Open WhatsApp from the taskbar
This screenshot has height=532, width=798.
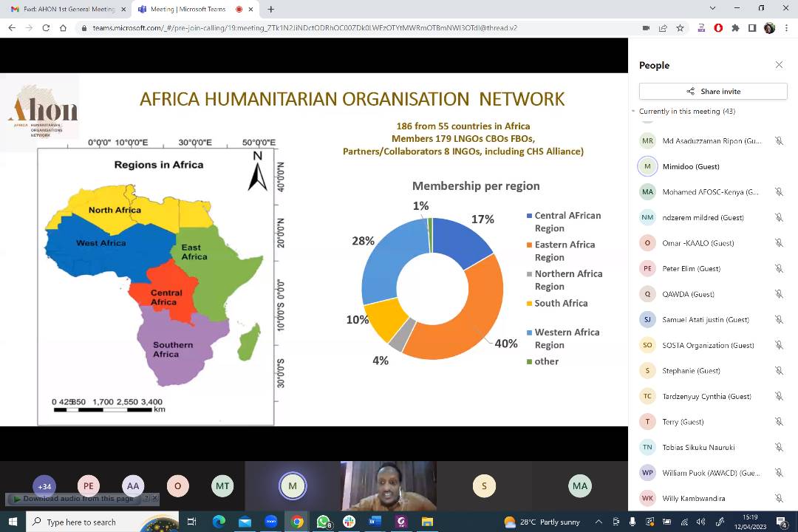(x=323, y=522)
